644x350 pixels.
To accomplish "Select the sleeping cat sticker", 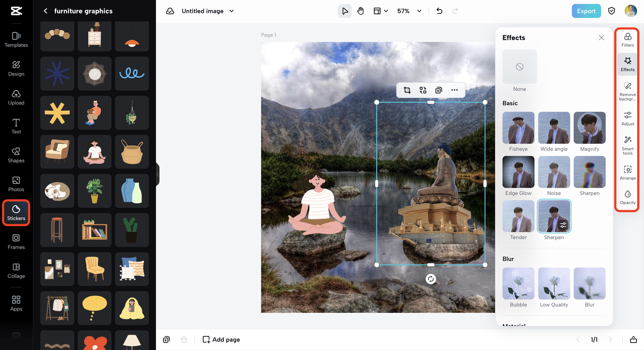I will pos(57,191).
